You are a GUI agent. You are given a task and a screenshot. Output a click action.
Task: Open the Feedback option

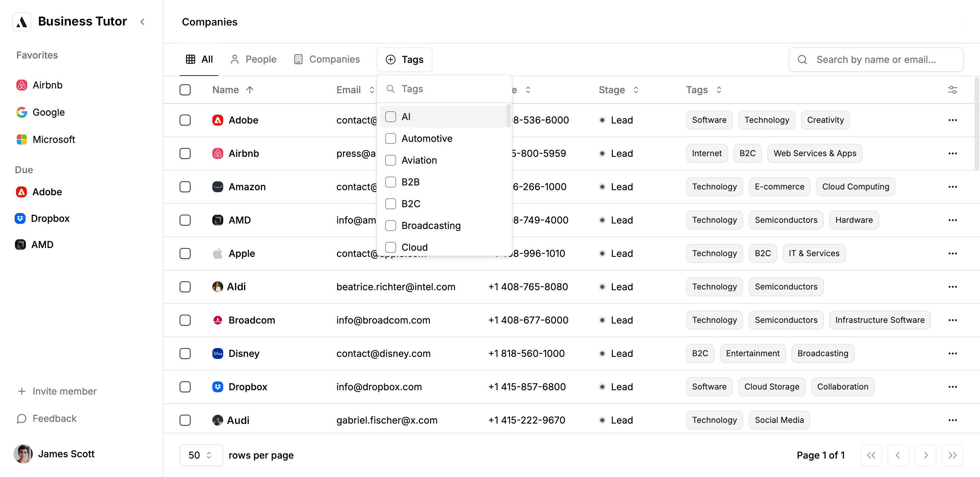[x=54, y=418]
